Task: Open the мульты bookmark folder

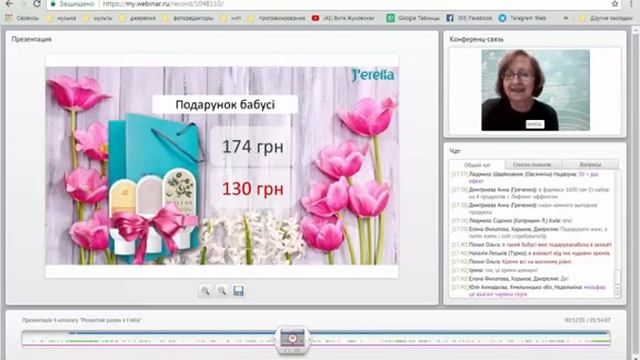Action: tap(98, 18)
